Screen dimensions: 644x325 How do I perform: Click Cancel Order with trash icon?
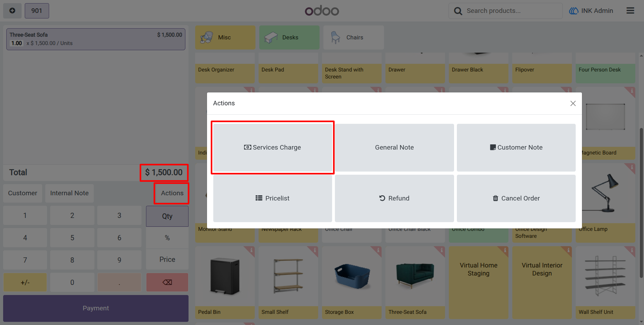(x=516, y=198)
